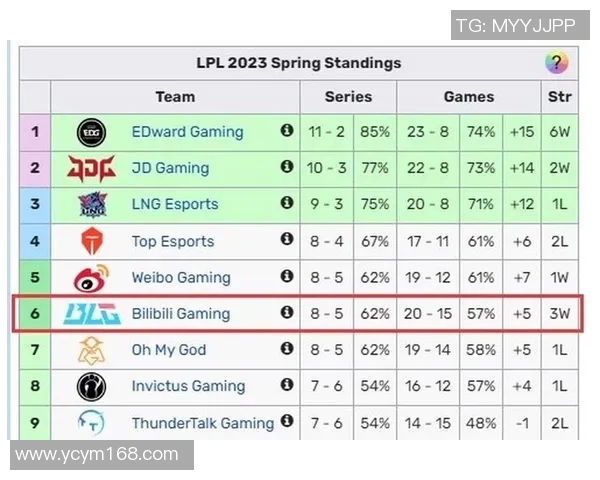Image resolution: width=600 pixels, height=480 pixels.
Task: Click the Games column header
Action: point(469,97)
